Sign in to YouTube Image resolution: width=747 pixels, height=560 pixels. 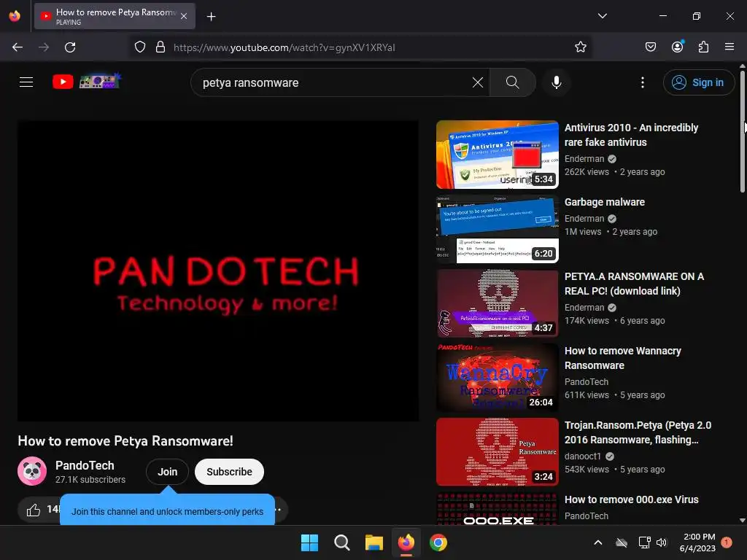click(698, 82)
